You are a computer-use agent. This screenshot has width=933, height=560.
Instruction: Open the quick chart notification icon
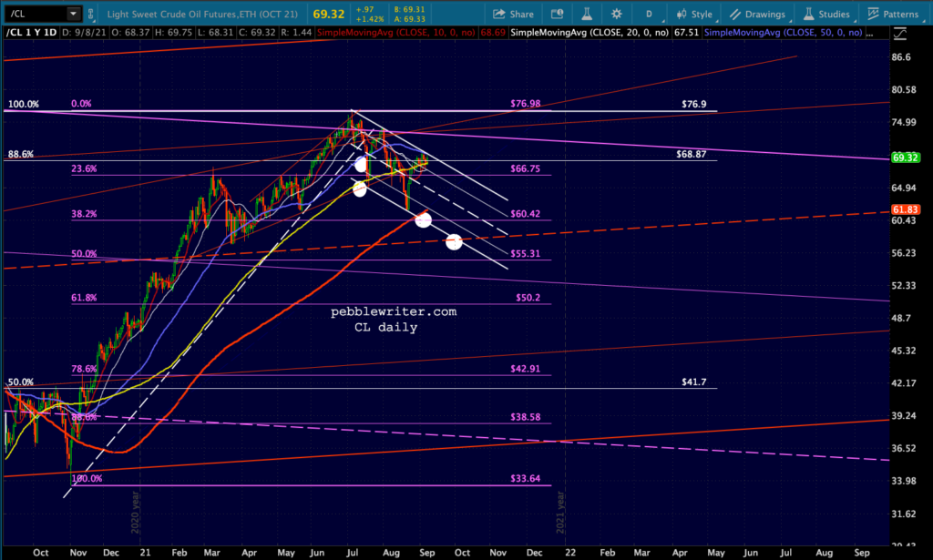click(557, 14)
